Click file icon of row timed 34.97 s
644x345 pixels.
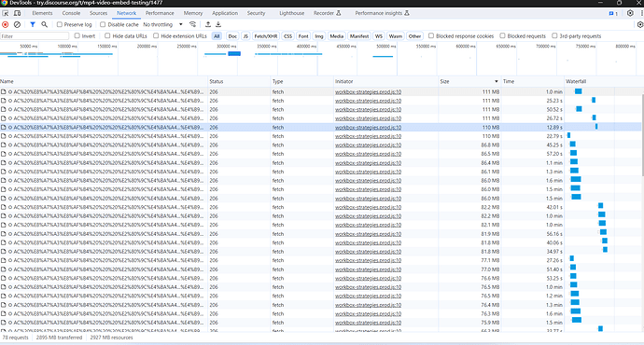point(4,252)
